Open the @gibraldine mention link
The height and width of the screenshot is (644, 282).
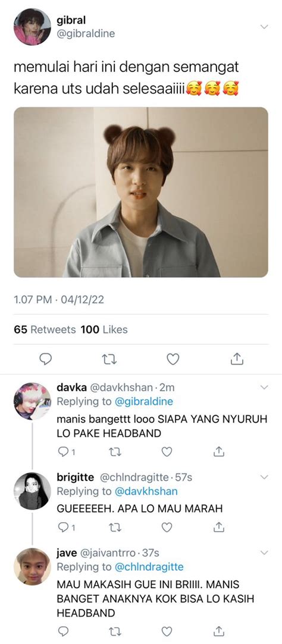(143, 401)
